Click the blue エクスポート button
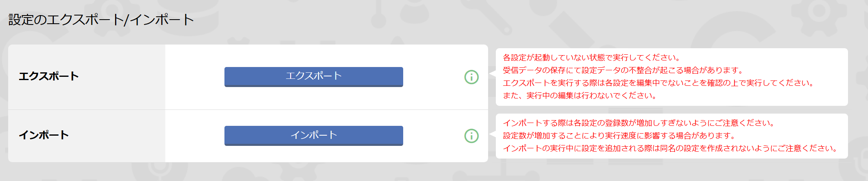 [x=313, y=77]
